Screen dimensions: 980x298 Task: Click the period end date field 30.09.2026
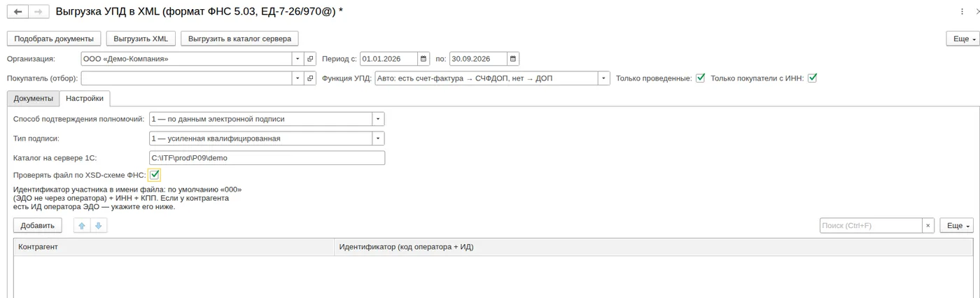coord(478,59)
